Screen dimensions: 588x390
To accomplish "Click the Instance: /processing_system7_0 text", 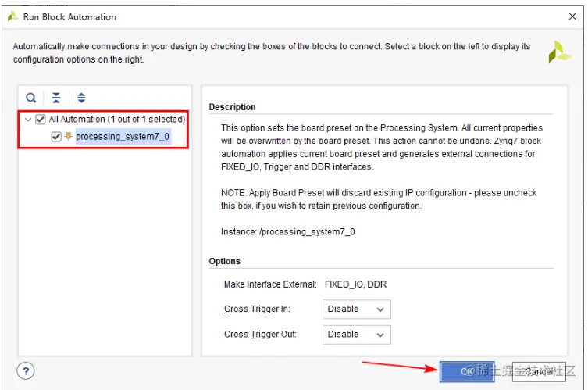I will coord(288,232).
